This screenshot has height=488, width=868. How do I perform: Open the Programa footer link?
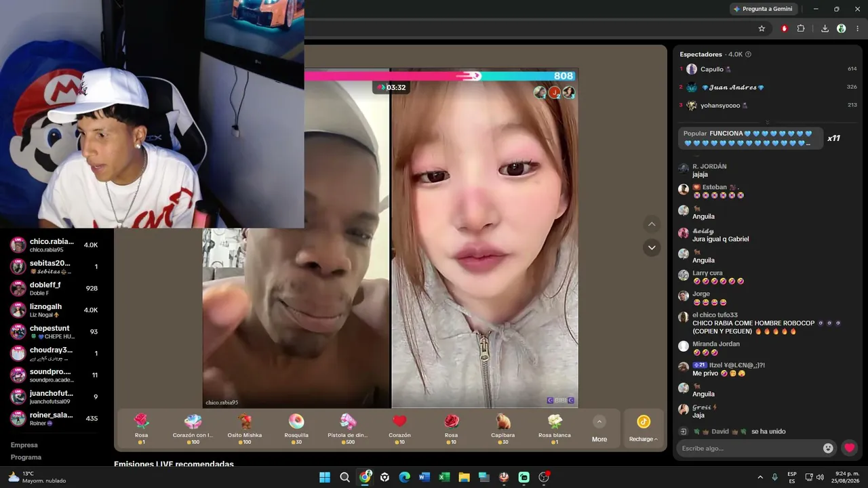pyautogui.click(x=26, y=457)
